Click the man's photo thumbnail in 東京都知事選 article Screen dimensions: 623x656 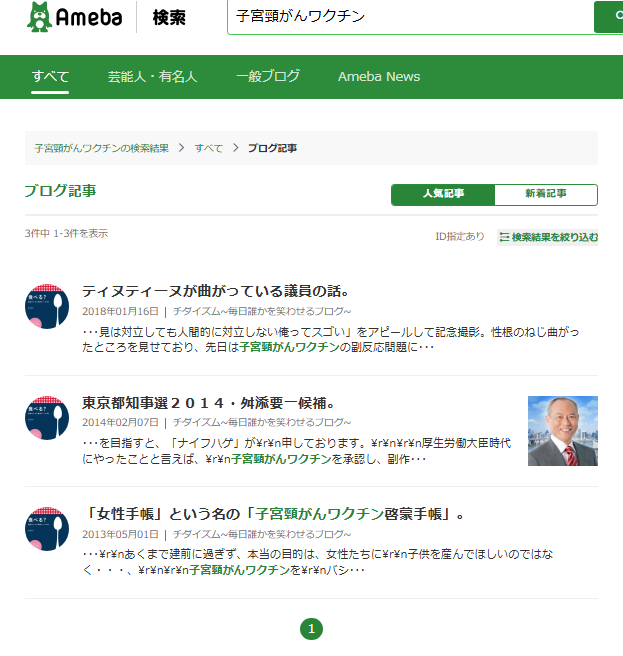coord(563,431)
